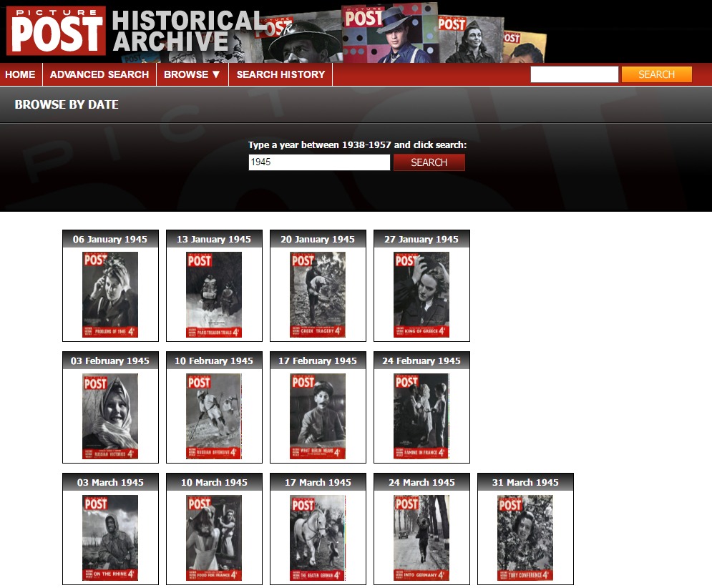Click the '10 March 1945' date heading
This screenshot has width=712, height=588.
[214, 483]
